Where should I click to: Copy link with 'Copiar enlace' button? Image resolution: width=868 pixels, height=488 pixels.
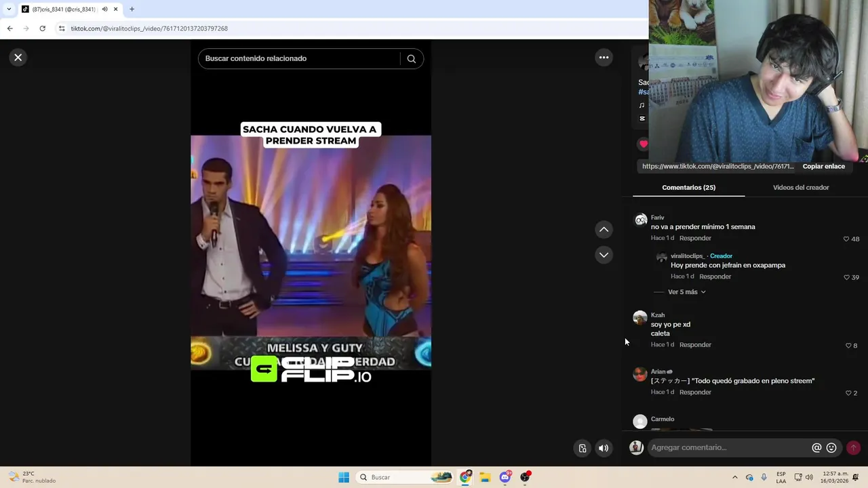pyautogui.click(x=823, y=166)
